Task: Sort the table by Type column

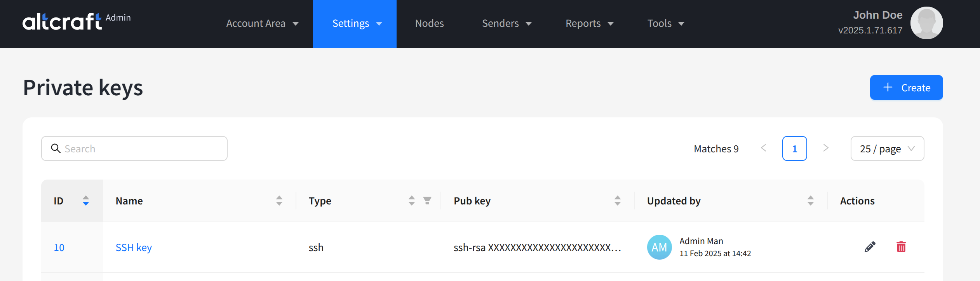Action: pos(412,201)
